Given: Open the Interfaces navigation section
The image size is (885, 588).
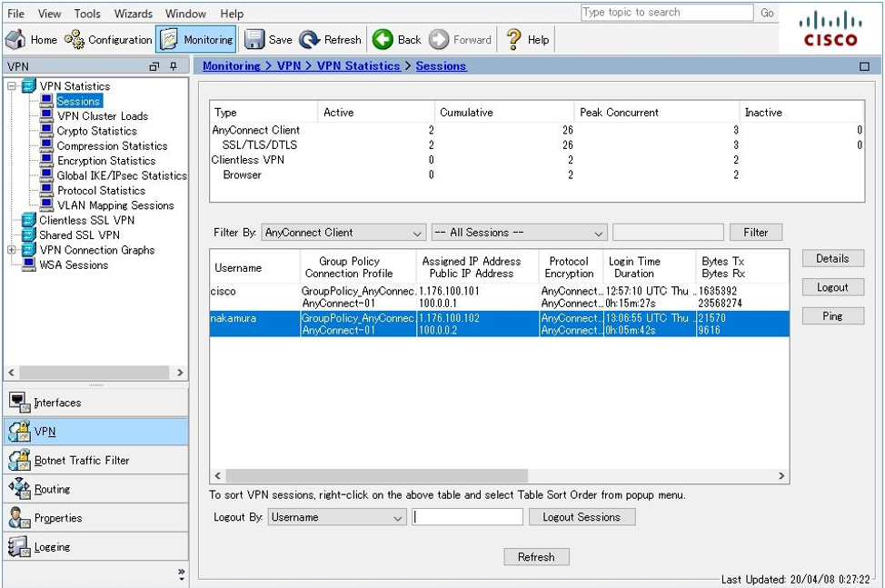Looking at the screenshot, I should (x=95, y=403).
